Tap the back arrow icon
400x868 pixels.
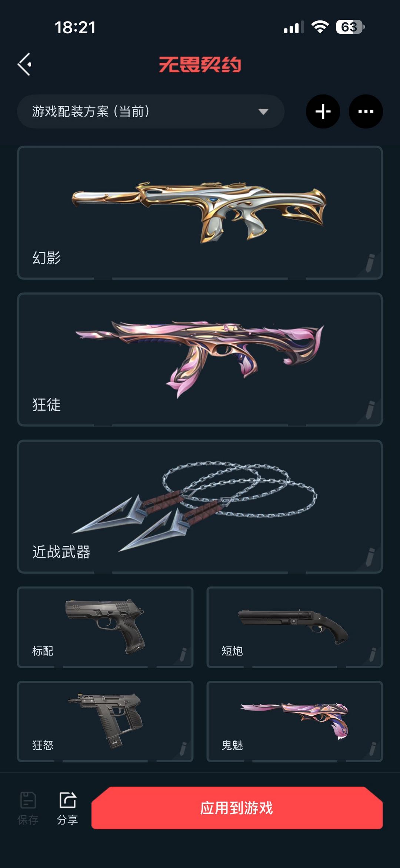click(24, 64)
